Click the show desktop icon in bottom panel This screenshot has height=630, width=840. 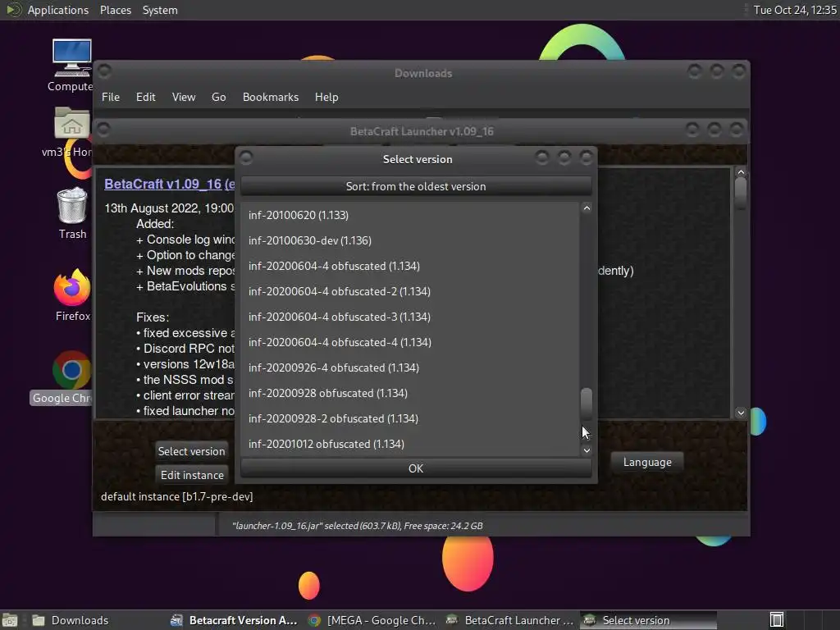[x=10, y=620]
